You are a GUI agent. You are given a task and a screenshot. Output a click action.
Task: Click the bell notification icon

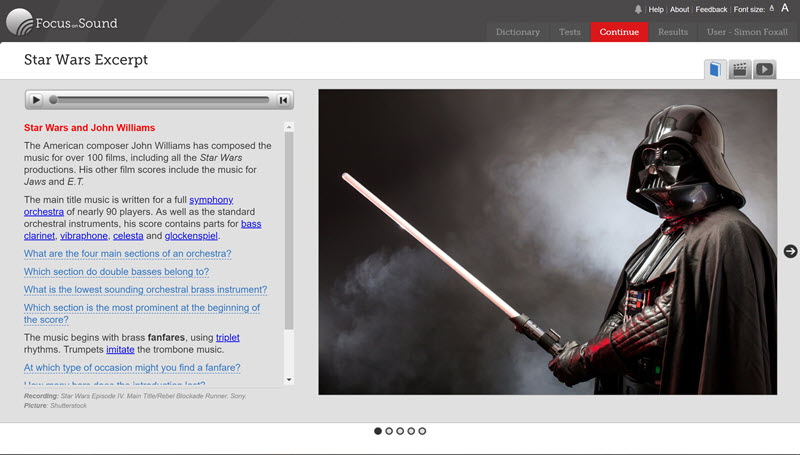coord(638,9)
